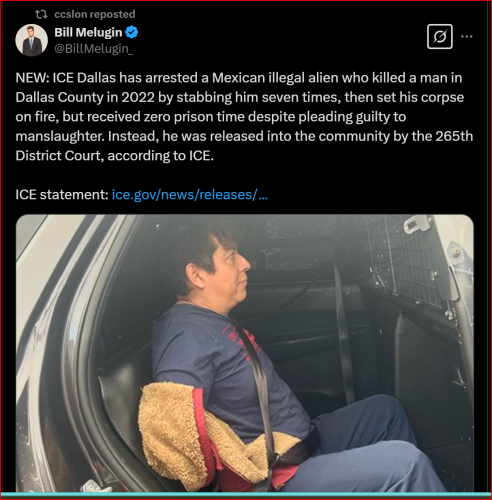Click the blue verified checkmark badge
This screenshot has height=500, width=492.
click(x=132, y=32)
